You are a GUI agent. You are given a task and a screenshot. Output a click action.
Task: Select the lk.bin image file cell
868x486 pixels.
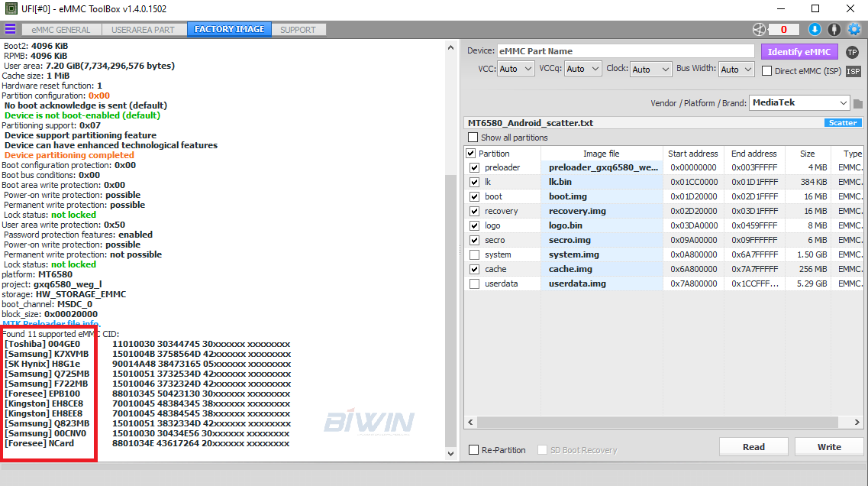pos(602,182)
